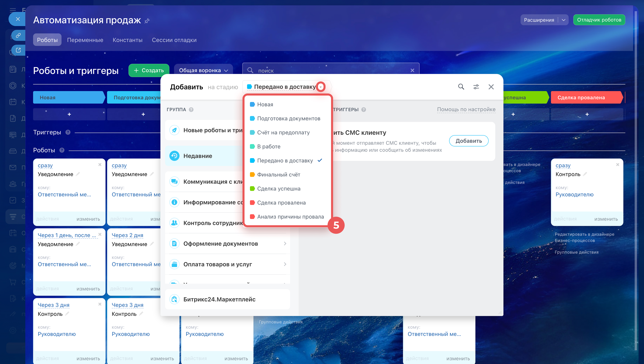Click the pin icon next to Автоматизация продаж
644x364 pixels.
pyautogui.click(x=147, y=21)
